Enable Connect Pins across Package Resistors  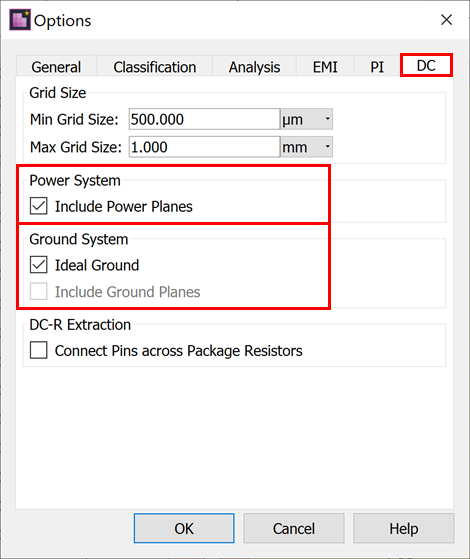39,350
